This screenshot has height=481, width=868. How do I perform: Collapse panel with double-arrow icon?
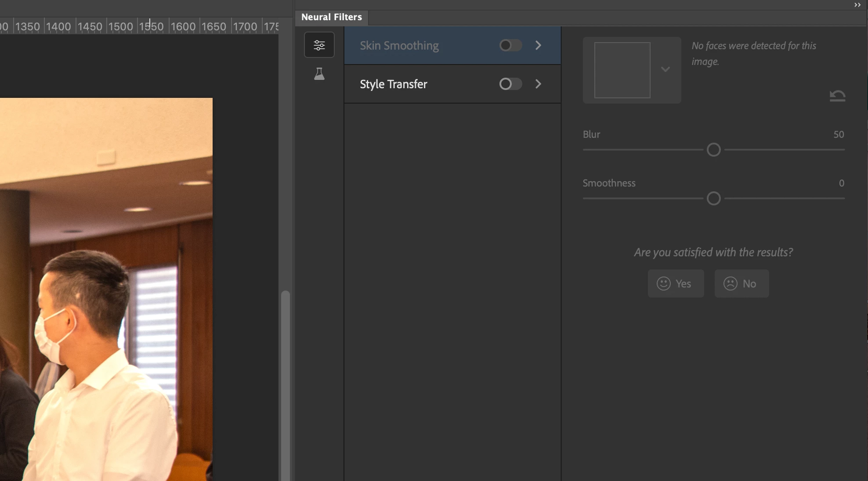pos(857,5)
